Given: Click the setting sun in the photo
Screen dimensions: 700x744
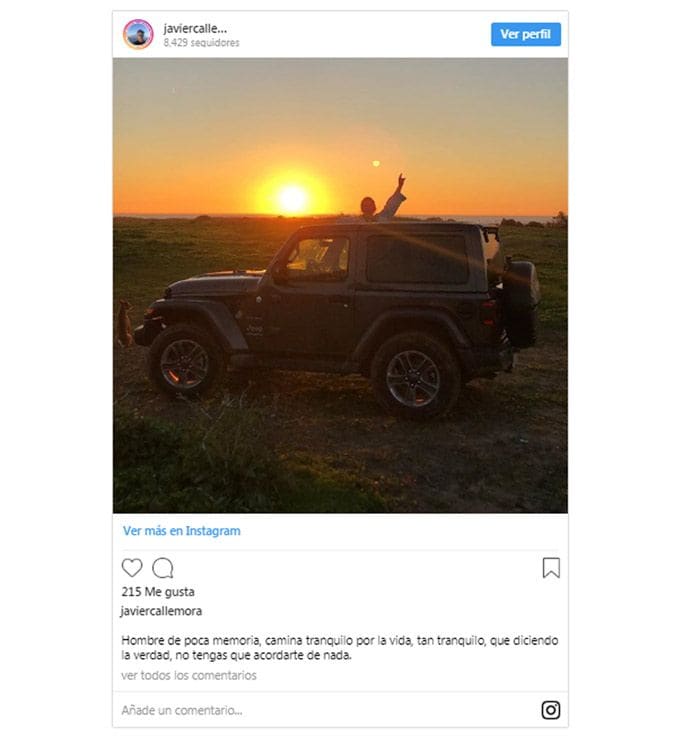Looking at the screenshot, I should point(292,198).
